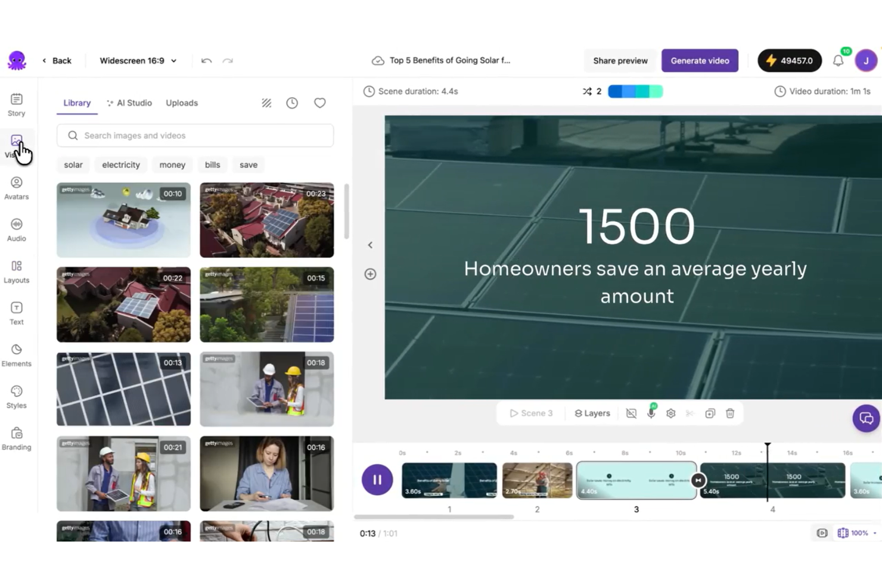Viewport: 882px width, 588px height.
Task: Filter by the money tag
Action: coord(172,165)
